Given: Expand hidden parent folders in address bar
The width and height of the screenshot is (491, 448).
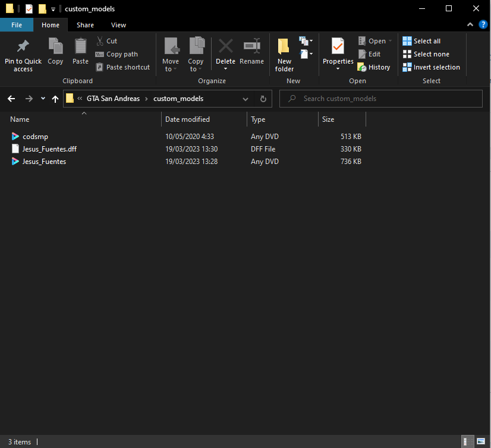Looking at the screenshot, I should [x=80, y=99].
